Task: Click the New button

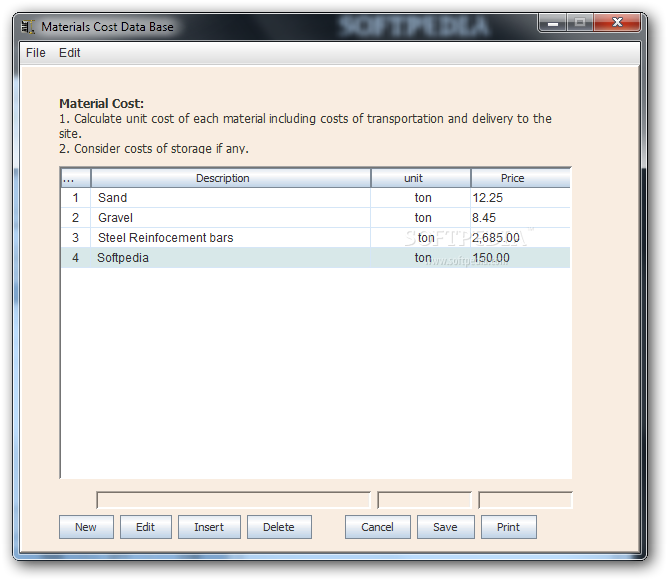Action: tap(86, 527)
